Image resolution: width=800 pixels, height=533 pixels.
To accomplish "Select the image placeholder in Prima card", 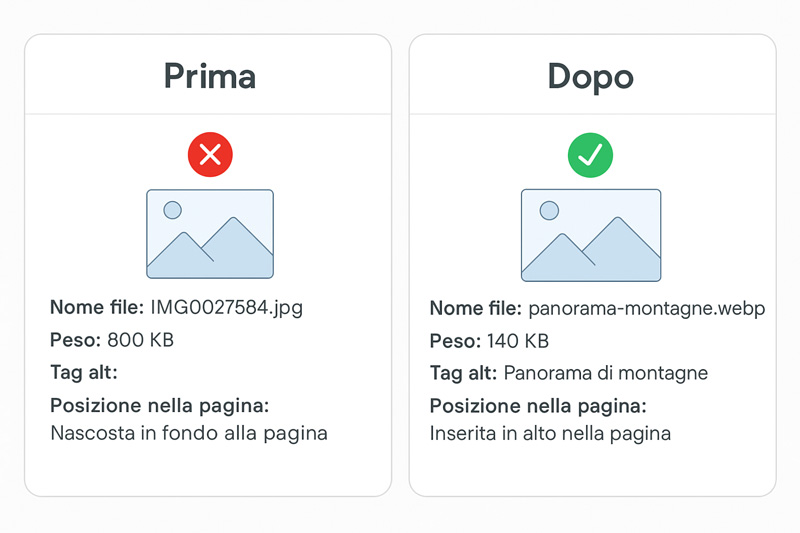I will click(x=210, y=234).
